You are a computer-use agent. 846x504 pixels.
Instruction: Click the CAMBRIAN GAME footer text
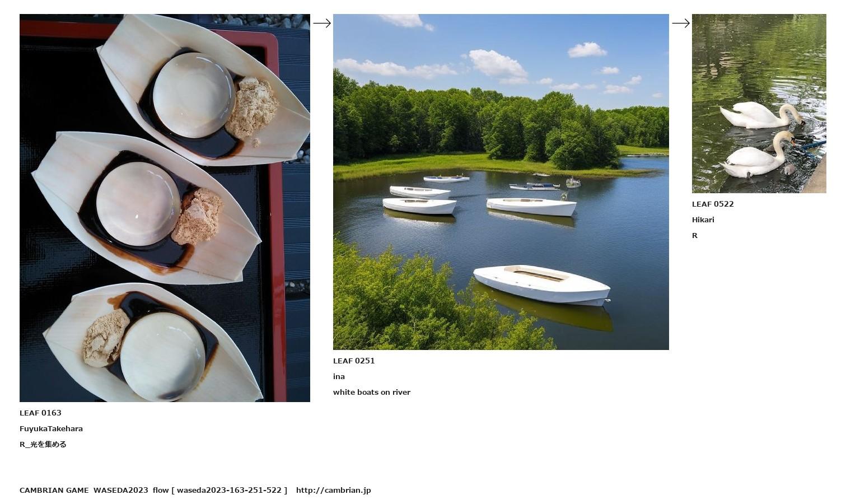click(54, 490)
